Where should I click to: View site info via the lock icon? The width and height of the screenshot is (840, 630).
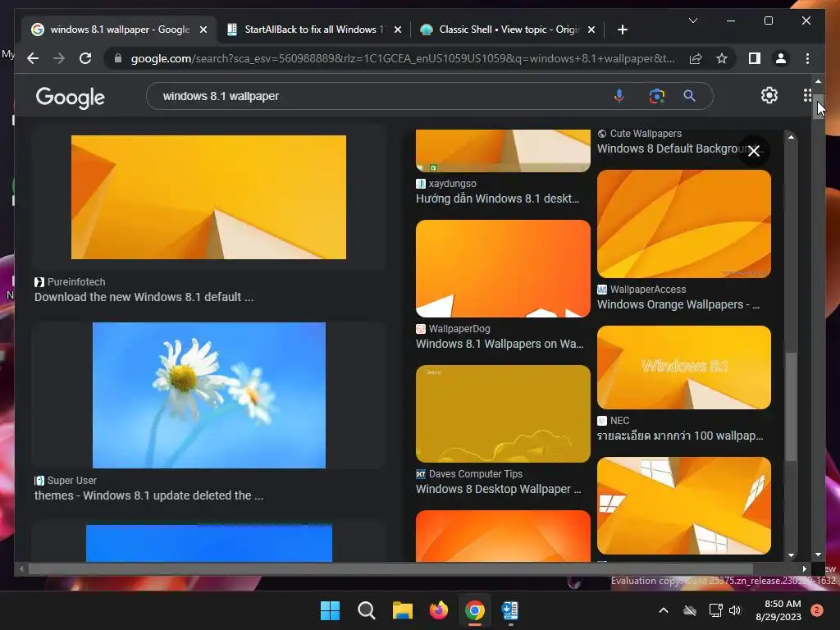pos(118,58)
